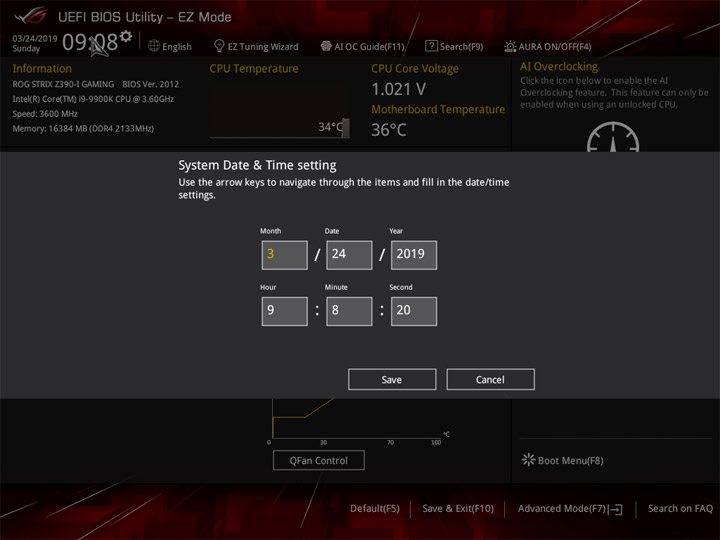Click the CPU temperature bar at 34°C
This screenshot has width=720, height=540.
coord(345,128)
